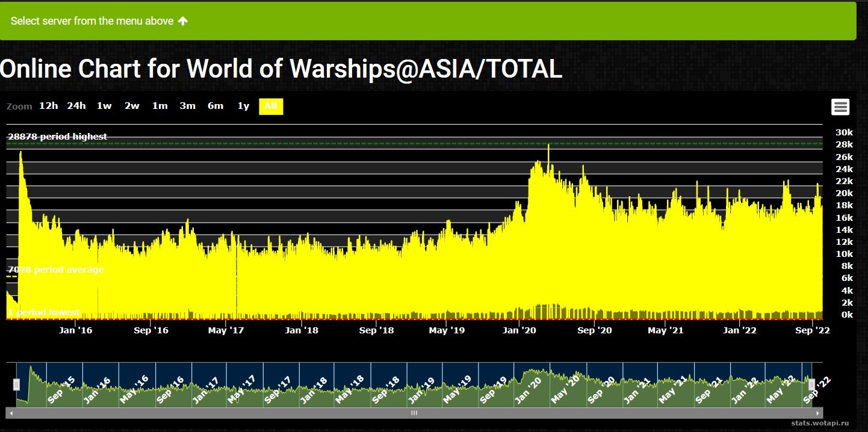Screen dimensions: 868x432
Task: Click the navigator's "Sep '21" date label
Action: (709, 390)
